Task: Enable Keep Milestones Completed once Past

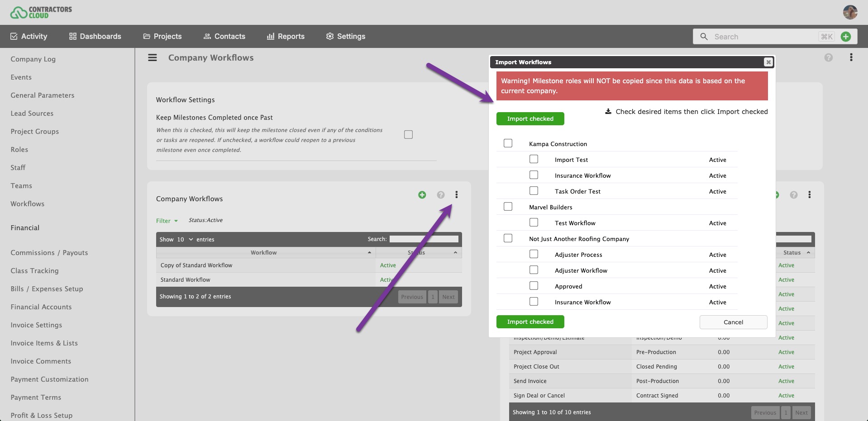Action: 408,135
